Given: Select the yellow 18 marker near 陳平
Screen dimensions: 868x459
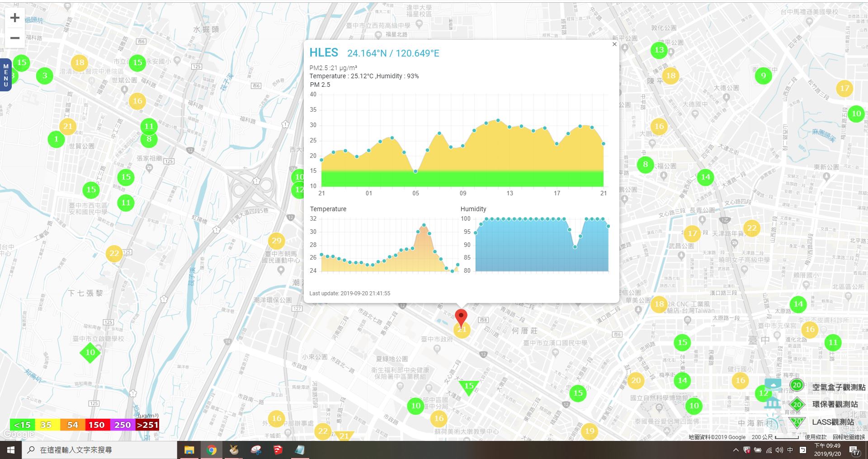Looking at the screenshot, I should [670, 76].
